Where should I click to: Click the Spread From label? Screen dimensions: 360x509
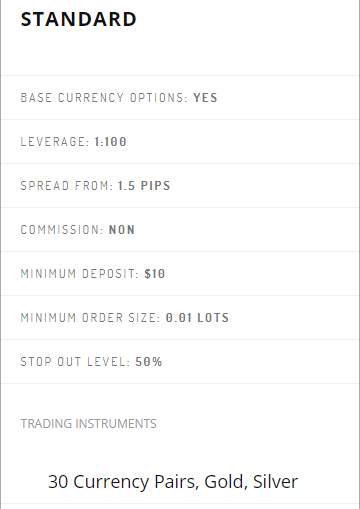click(67, 186)
